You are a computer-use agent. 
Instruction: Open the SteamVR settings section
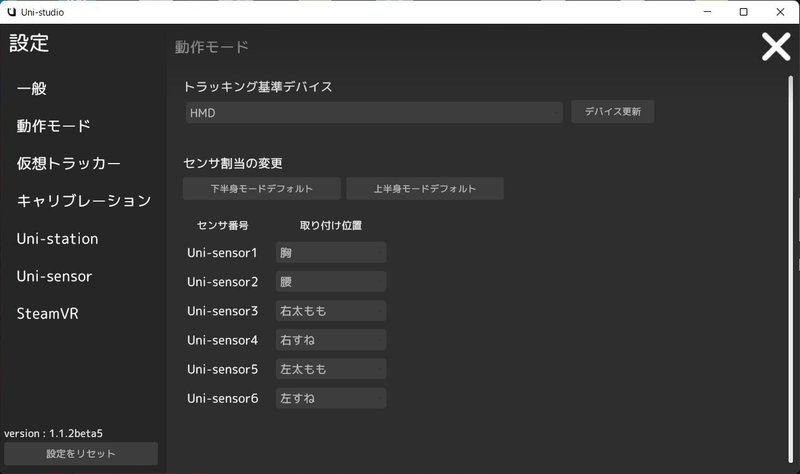(47, 313)
